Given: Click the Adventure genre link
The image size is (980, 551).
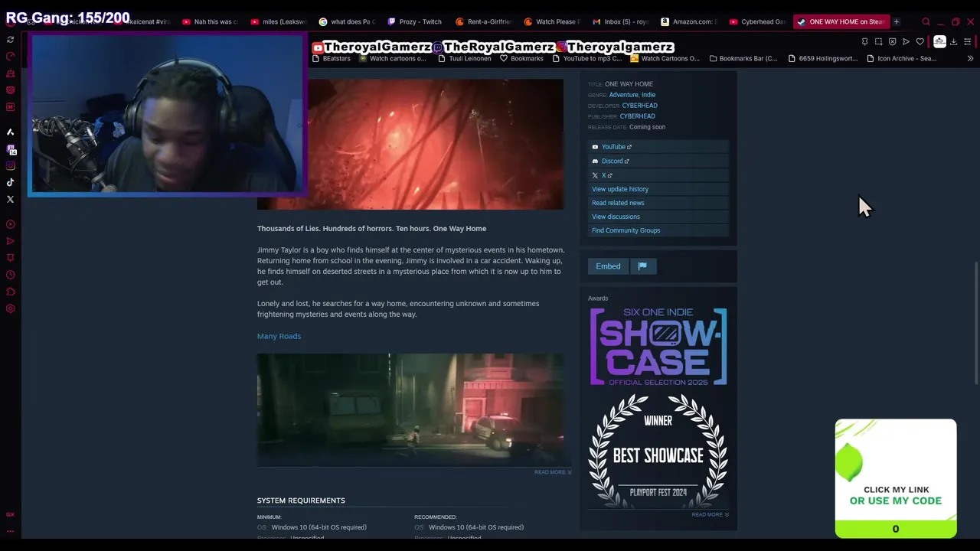Looking at the screenshot, I should [623, 95].
